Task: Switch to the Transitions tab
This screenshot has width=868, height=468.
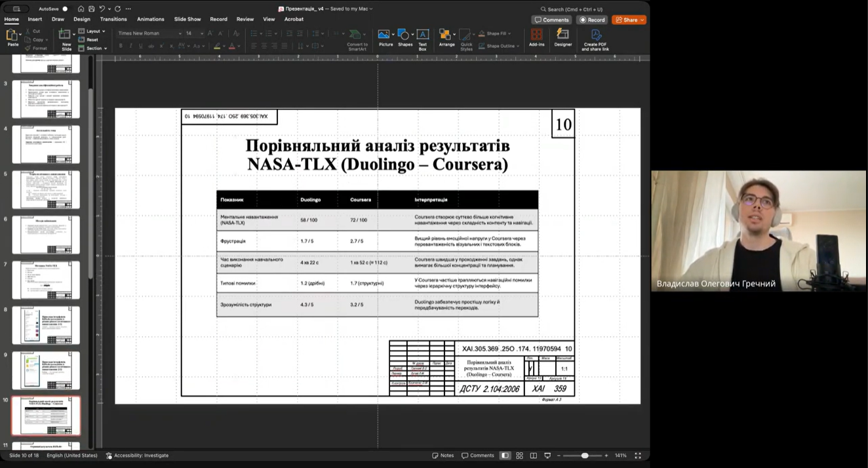Action: 113,19
